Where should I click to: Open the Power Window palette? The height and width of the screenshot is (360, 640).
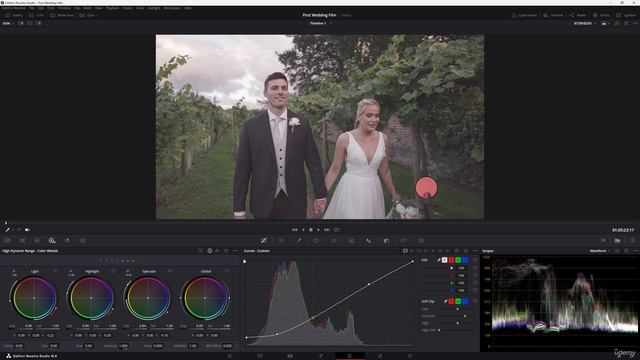tap(316, 240)
